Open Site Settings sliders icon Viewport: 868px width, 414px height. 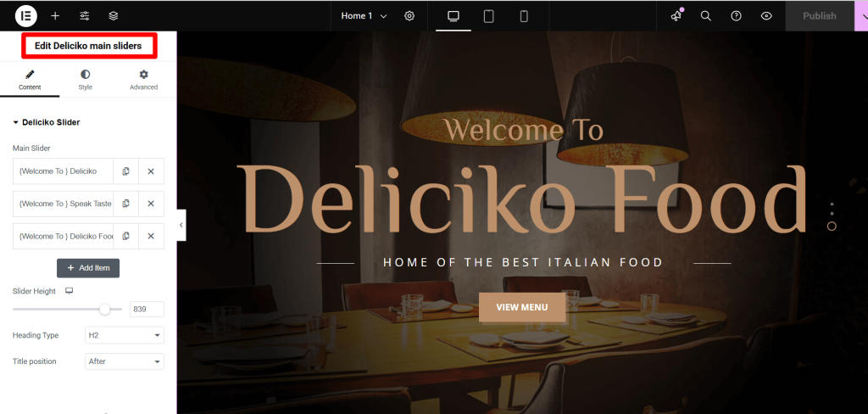pyautogui.click(x=84, y=15)
